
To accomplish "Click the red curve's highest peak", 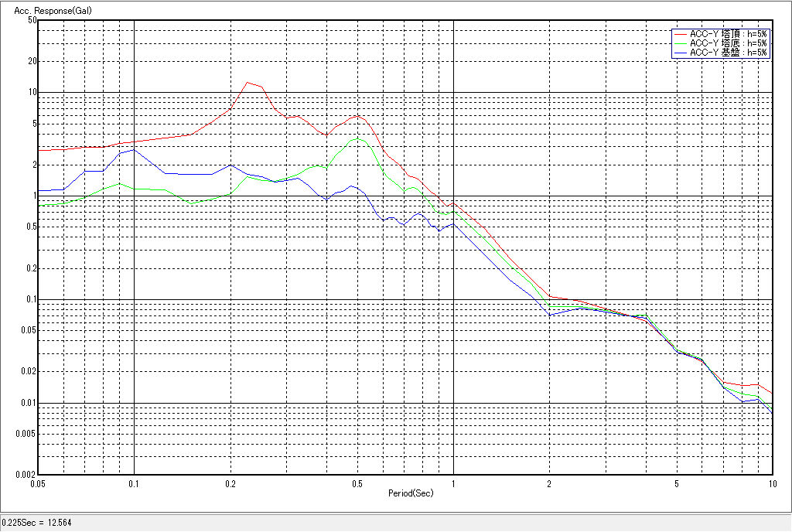I will [247, 82].
